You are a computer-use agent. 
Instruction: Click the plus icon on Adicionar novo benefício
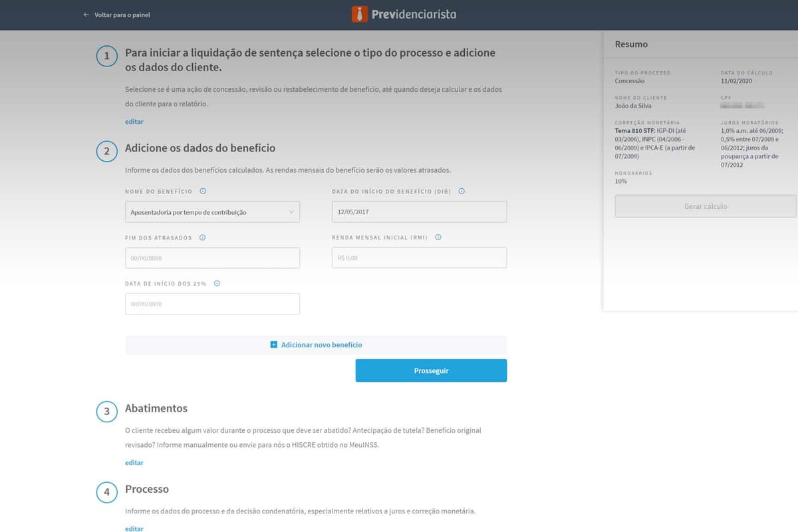pos(273,344)
